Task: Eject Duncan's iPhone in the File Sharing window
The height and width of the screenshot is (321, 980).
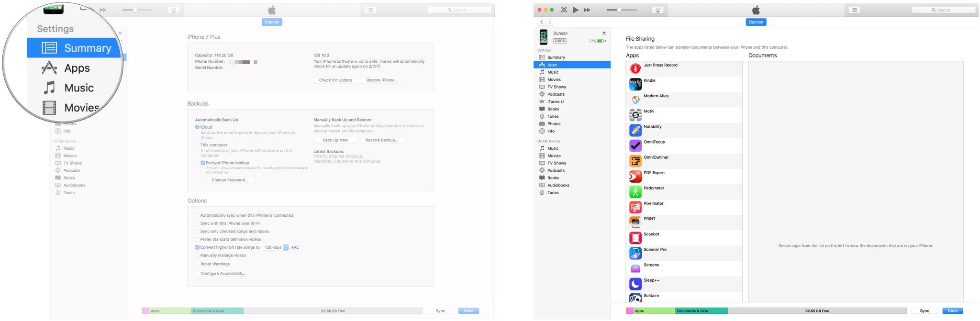Action: coord(604,33)
